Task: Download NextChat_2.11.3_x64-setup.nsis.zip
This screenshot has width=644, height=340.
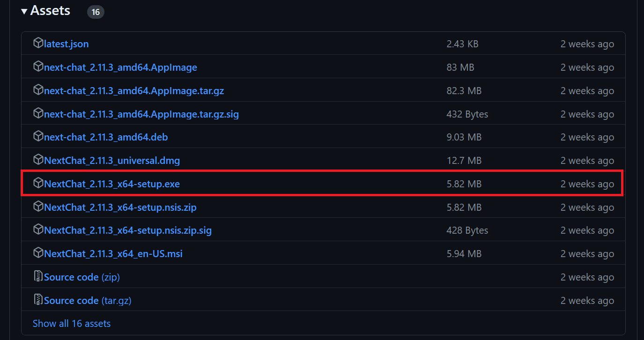Action: [120, 207]
